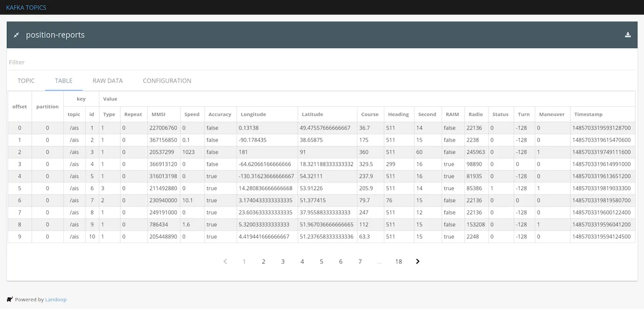Screen dimensions: 644x309
Task: Open the Landoop link in footer
Action: pyautogui.click(x=56, y=299)
